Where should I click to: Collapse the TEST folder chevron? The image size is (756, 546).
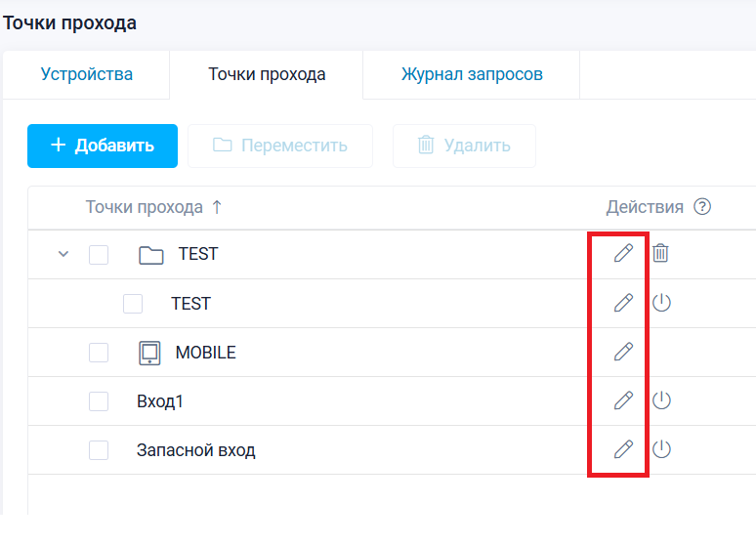point(63,255)
